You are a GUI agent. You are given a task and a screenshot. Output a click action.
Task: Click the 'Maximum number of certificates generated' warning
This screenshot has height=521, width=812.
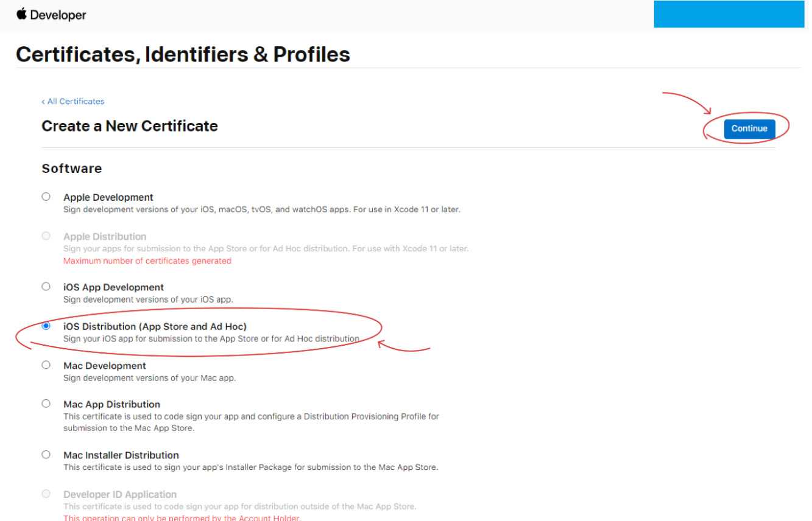point(147,261)
